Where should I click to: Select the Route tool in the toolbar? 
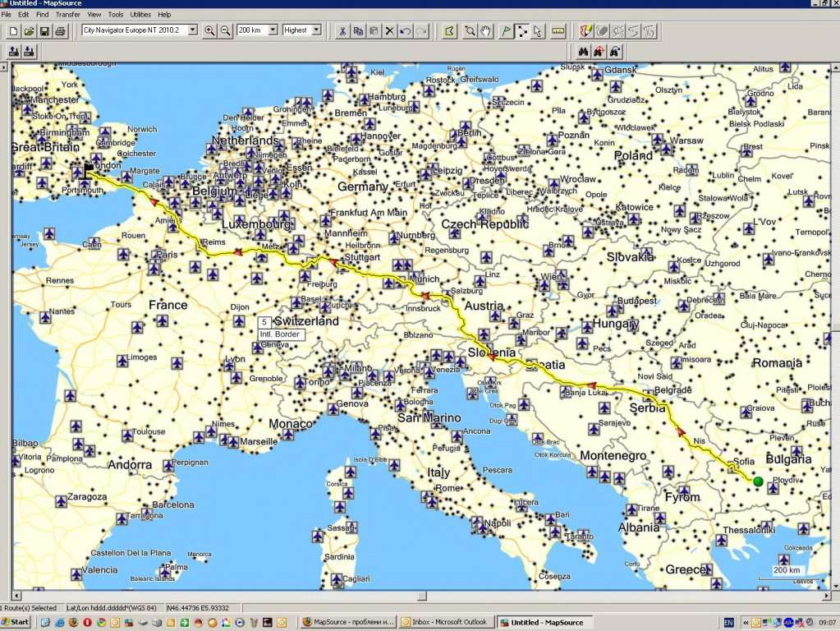[x=522, y=31]
